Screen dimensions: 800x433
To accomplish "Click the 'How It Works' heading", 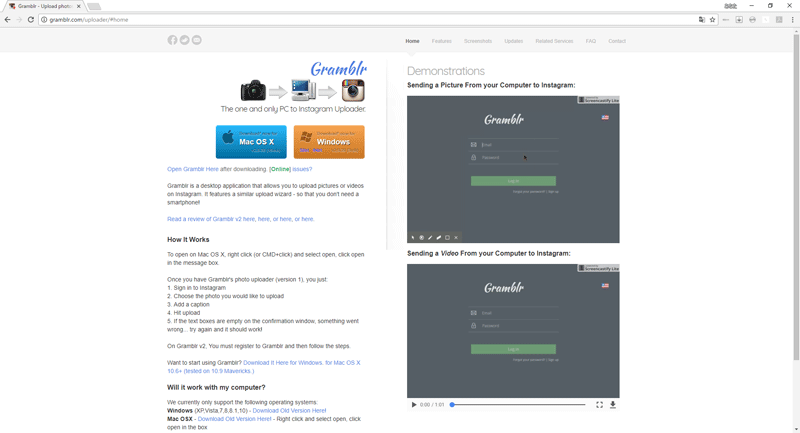I will pyautogui.click(x=188, y=240).
